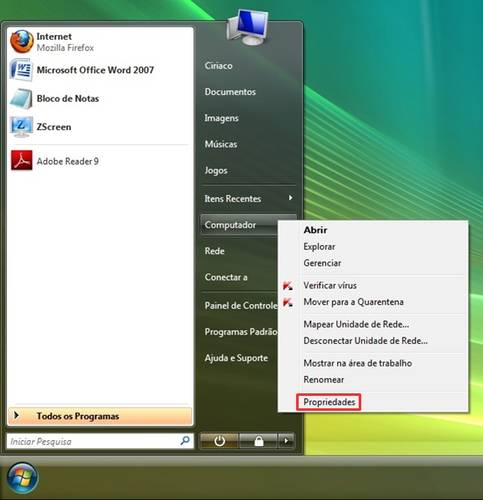Screen dimensions: 483x500
Task: Open the Ciriaco user folder link
Action: coord(218,66)
